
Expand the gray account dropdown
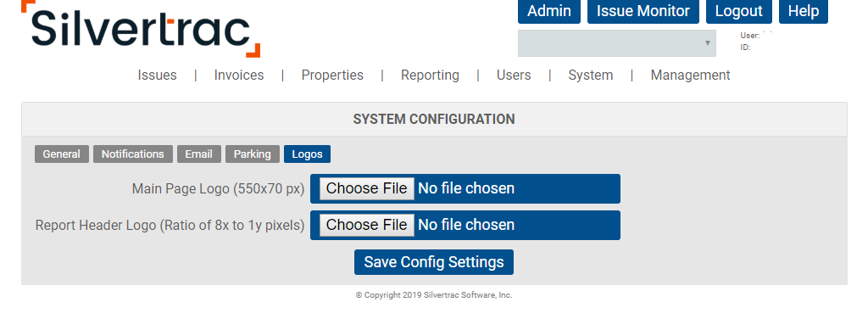[617, 43]
